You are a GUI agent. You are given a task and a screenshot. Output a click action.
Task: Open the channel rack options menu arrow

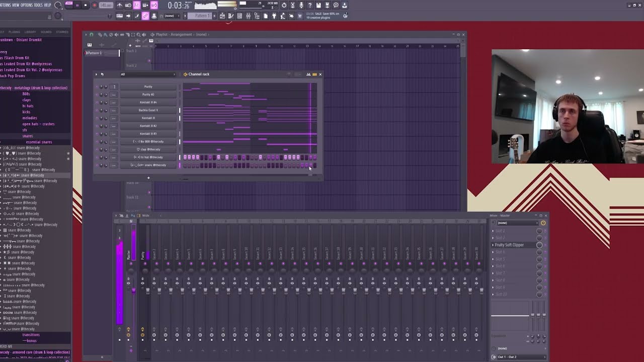[x=97, y=74]
